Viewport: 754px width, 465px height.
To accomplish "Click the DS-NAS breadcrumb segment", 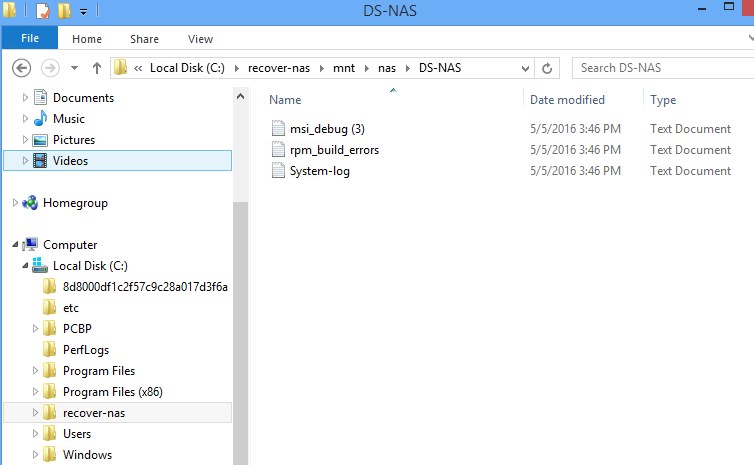I will (440, 68).
